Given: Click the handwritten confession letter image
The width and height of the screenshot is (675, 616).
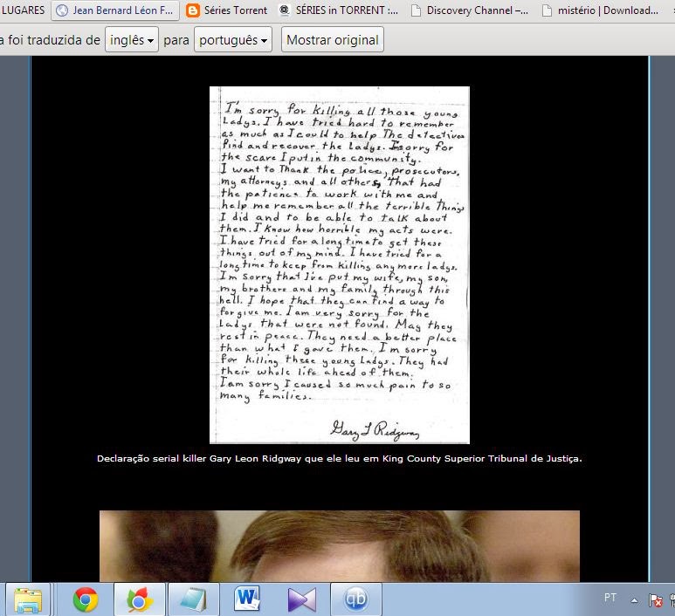Looking at the screenshot, I should pos(339,265).
